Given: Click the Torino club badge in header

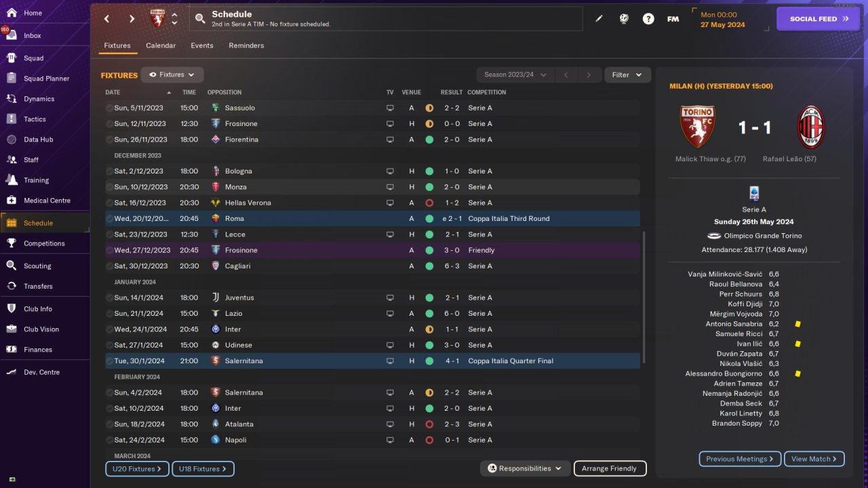Looking at the screenshot, I should pyautogui.click(x=157, y=19).
